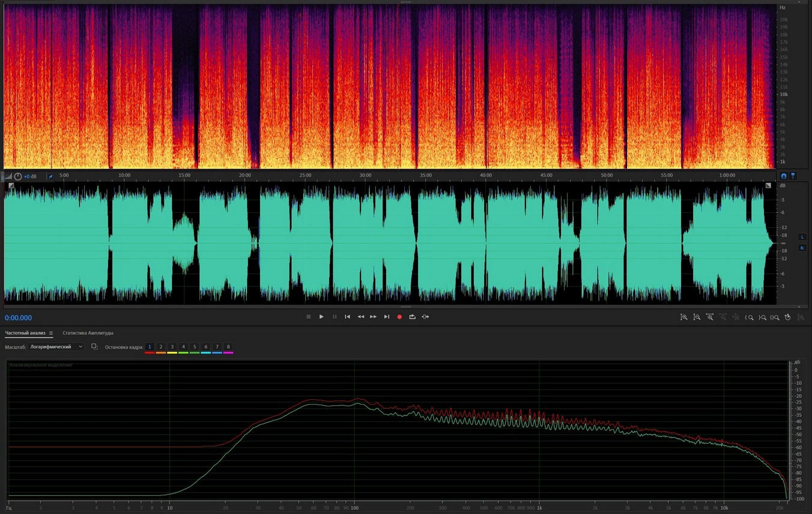Viewport: 812px width, 514px height.
Task: Open the Частотный анализ panel menu
Action: coord(51,333)
